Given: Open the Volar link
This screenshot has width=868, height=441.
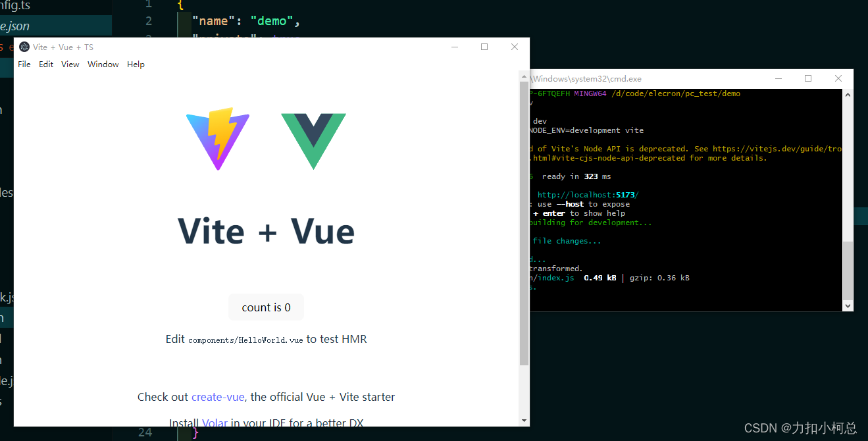Looking at the screenshot, I should (x=215, y=423).
